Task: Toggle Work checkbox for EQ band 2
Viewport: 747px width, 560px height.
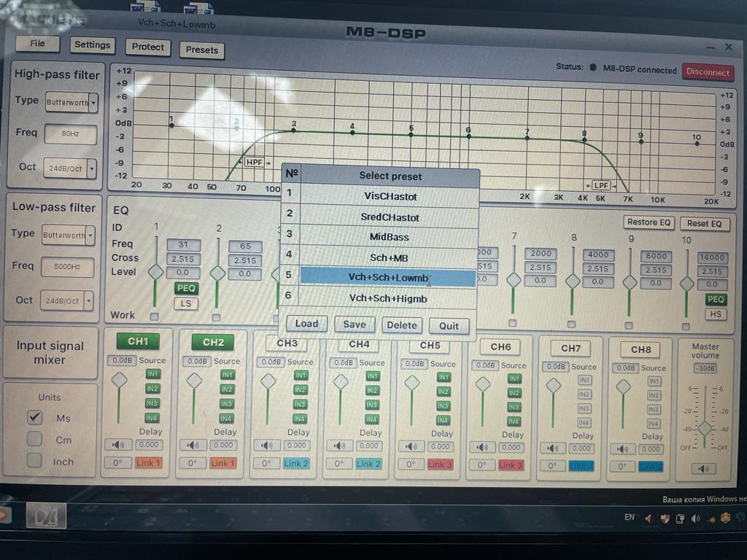Action: coord(216,317)
